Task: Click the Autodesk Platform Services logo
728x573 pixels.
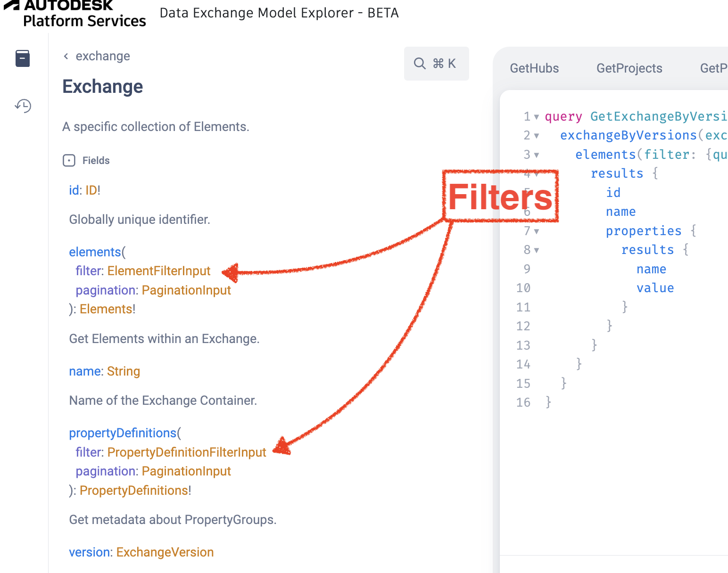Action: coord(74,14)
